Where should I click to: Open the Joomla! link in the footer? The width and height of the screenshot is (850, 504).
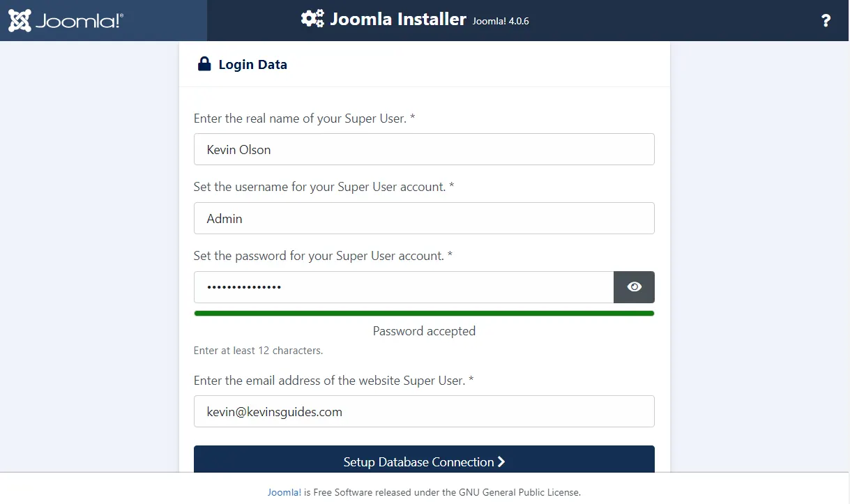point(284,492)
